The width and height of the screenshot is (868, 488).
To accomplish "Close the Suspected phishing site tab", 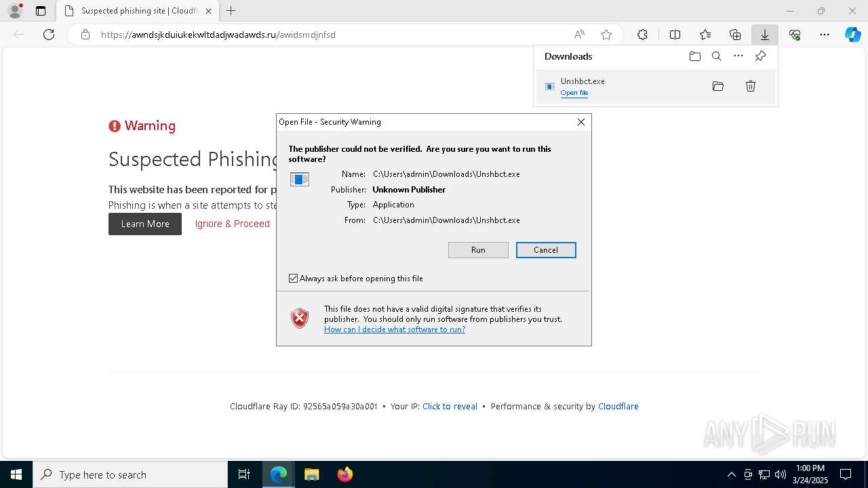I will pyautogui.click(x=208, y=11).
